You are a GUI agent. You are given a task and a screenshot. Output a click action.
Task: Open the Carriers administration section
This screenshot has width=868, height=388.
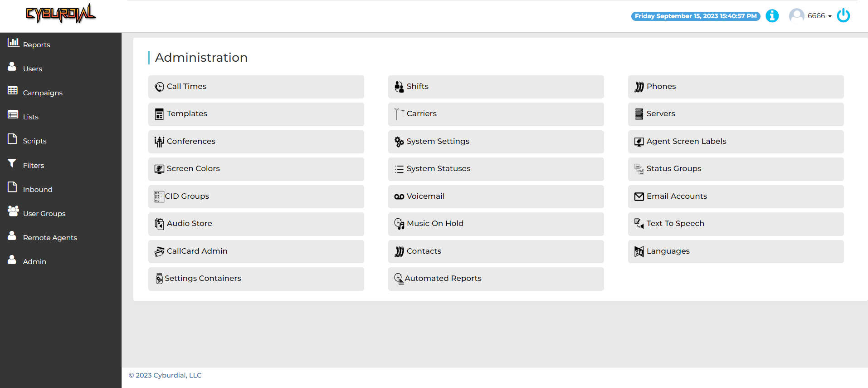[496, 114]
